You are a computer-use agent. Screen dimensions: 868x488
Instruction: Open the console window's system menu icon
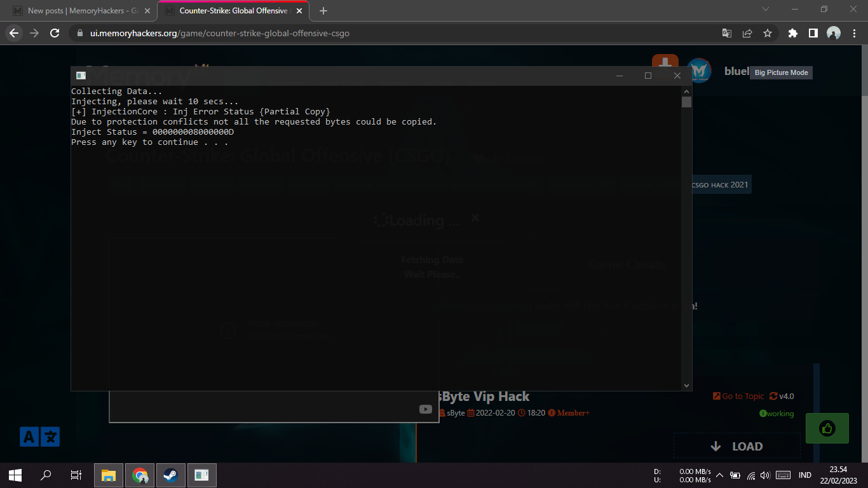81,76
